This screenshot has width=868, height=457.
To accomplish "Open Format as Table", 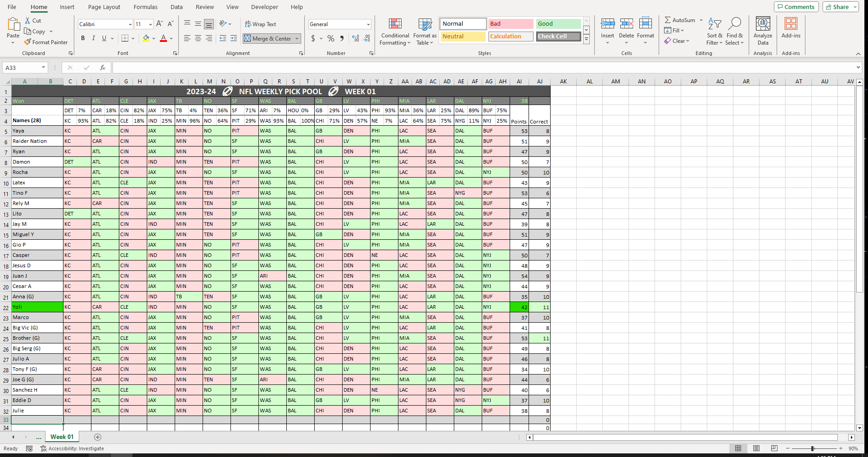I will (x=425, y=32).
